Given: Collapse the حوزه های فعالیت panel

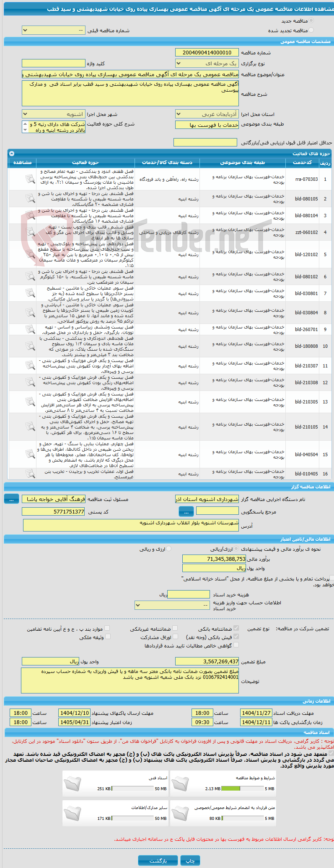Looking at the screenshot, I should tap(12, 154).
